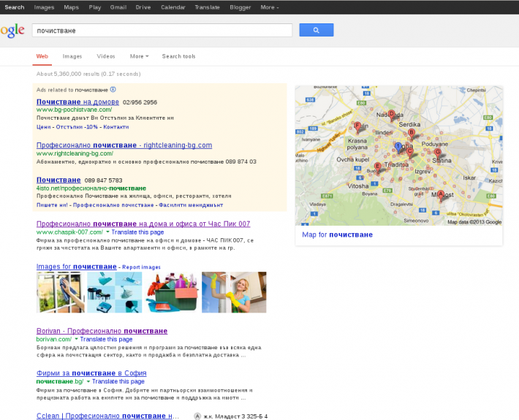Open the arrow next to почистване.bg URL
Viewport: 519px width, 420px height.
(88, 381)
